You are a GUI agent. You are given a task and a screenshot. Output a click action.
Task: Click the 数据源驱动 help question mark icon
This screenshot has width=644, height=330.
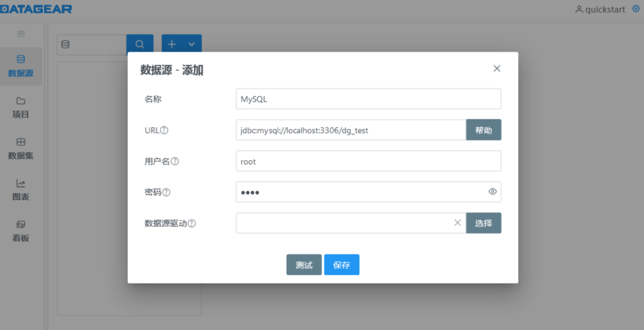point(192,224)
